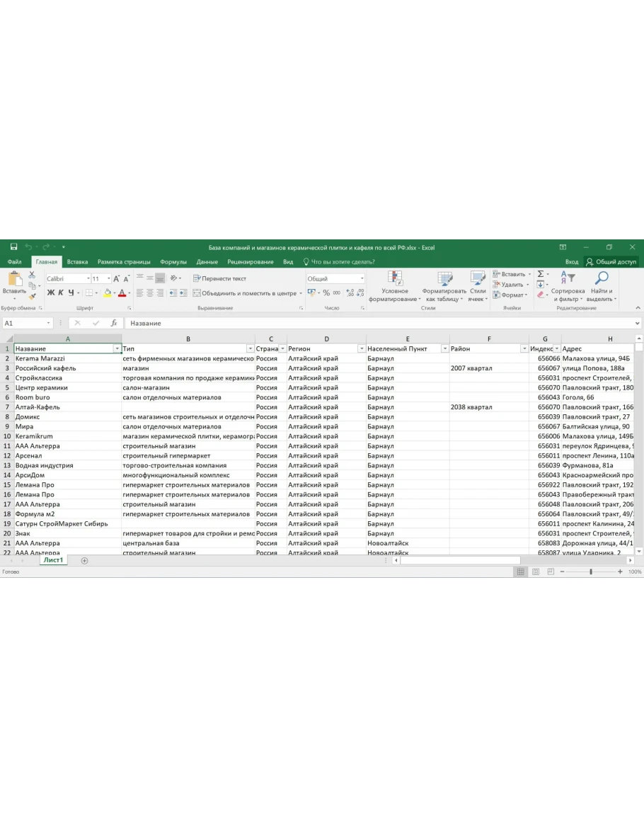Viewport: 644px width, 818px height.
Task: Apply percent style format
Action: (x=326, y=292)
